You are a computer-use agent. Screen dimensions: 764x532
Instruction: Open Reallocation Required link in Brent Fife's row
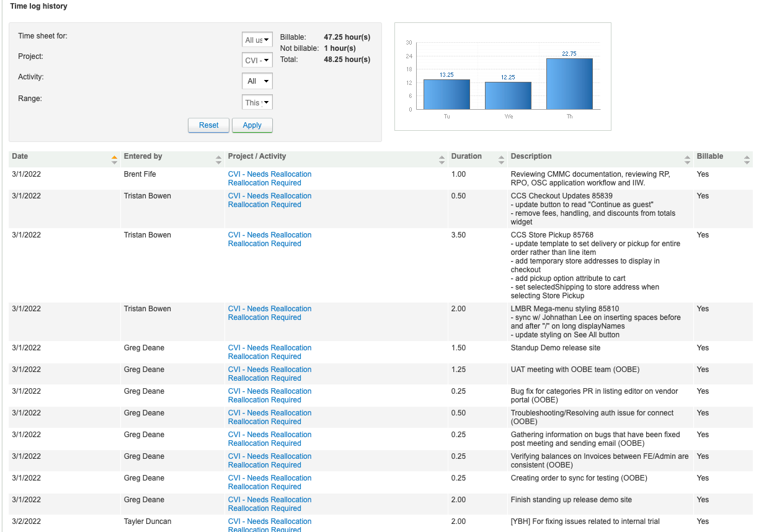[265, 183]
